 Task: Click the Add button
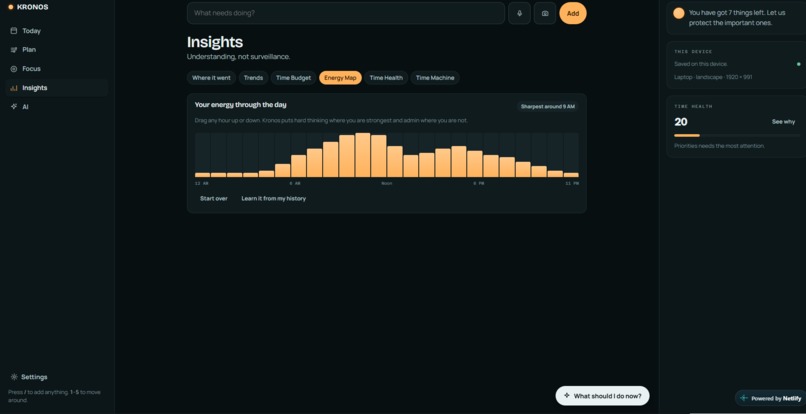pyautogui.click(x=573, y=13)
